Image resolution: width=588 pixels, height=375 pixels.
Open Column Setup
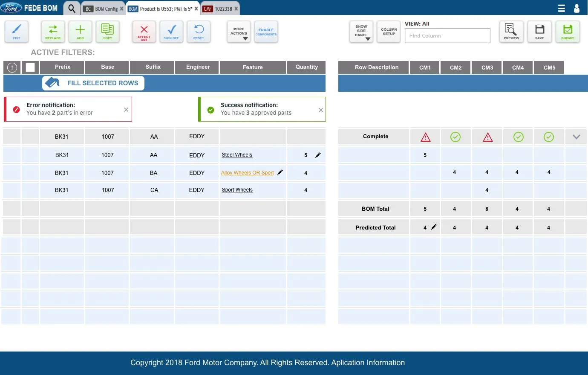click(x=389, y=32)
